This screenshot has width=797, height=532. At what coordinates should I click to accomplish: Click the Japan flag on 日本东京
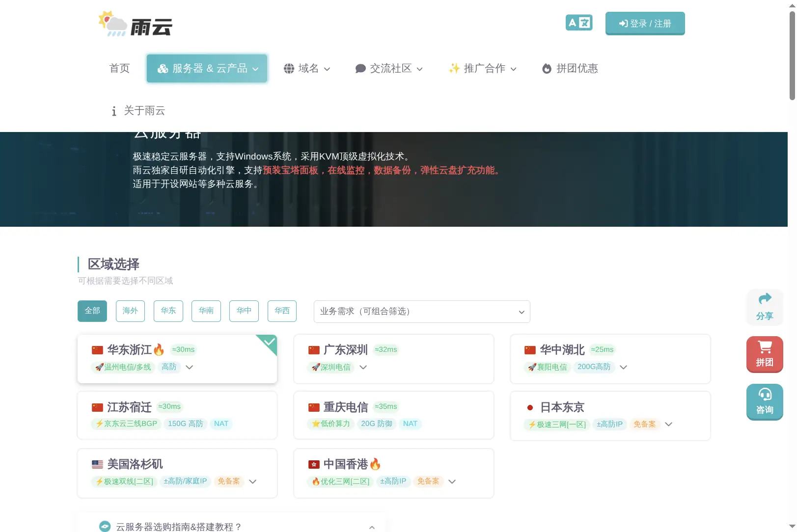pos(530,407)
